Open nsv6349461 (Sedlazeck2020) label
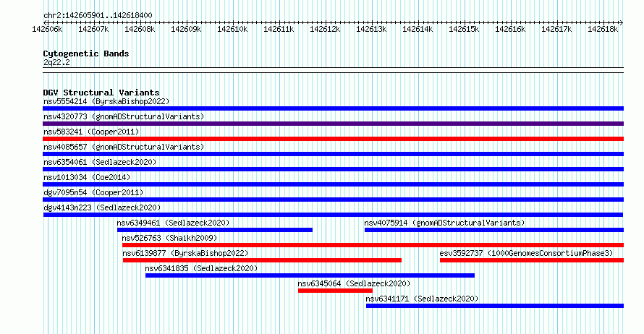 coord(173,223)
